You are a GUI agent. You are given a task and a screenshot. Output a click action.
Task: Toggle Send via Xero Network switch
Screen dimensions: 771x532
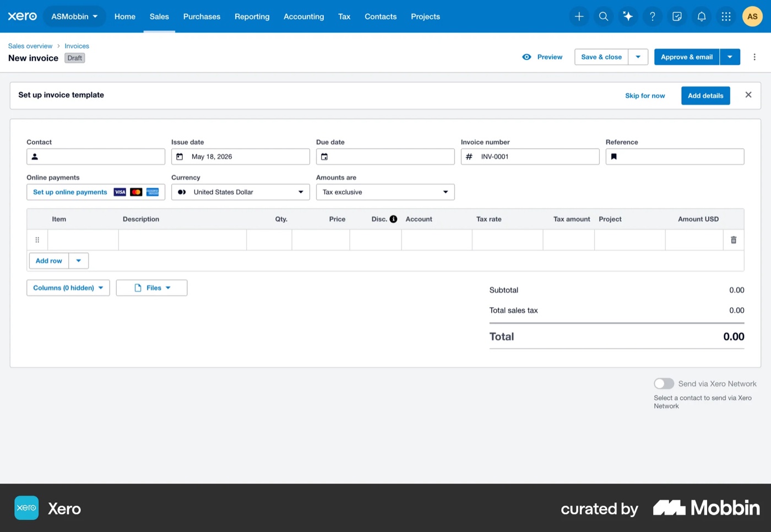(x=664, y=383)
